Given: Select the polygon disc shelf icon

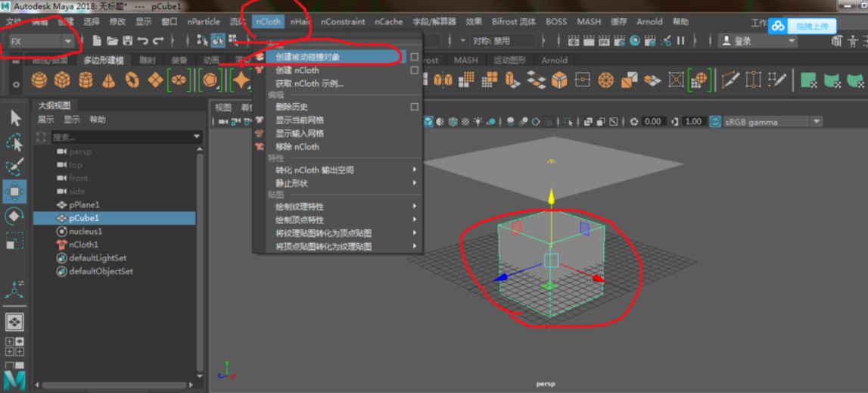Looking at the screenshot, I should pyautogui.click(x=179, y=80).
